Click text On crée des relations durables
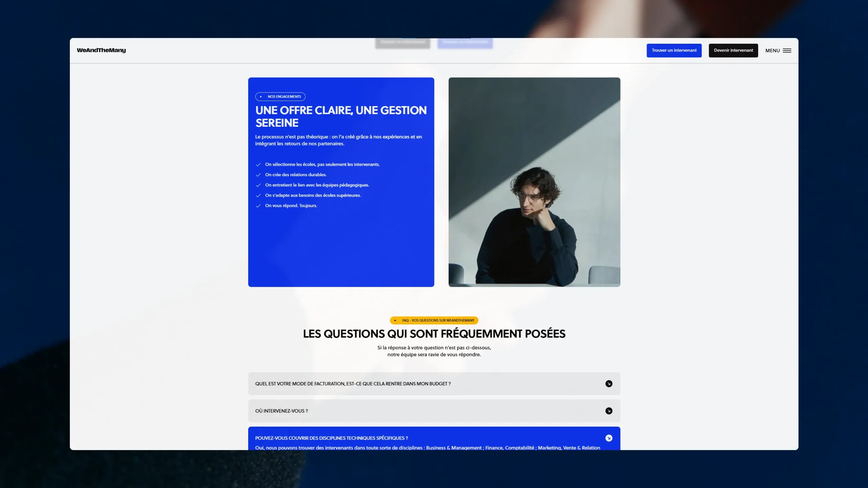 pyautogui.click(x=296, y=175)
